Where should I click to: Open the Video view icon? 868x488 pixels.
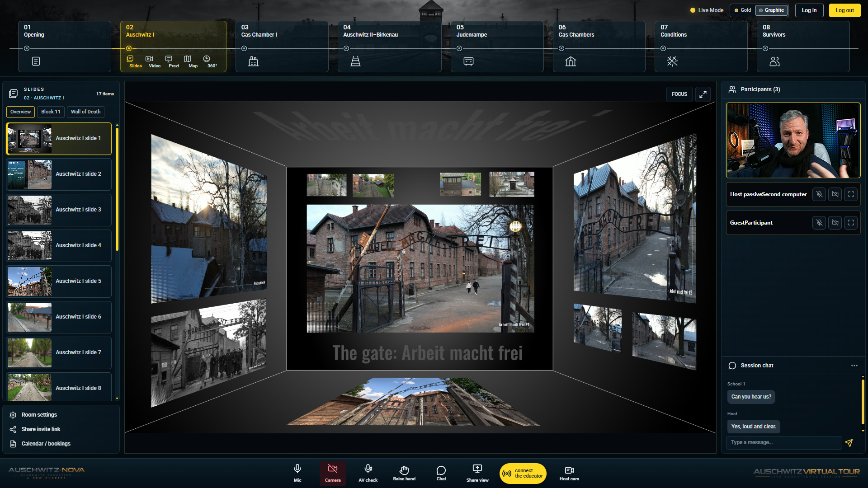(x=155, y=62)
